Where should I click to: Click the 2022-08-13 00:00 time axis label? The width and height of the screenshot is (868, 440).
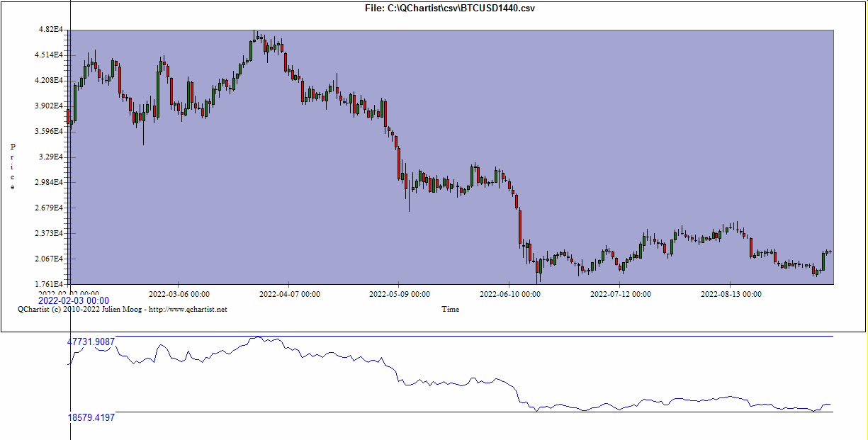[731, 293]
